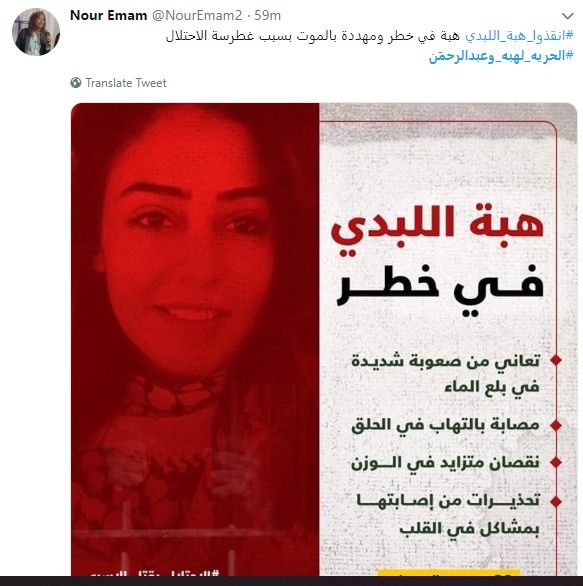Image resolution: width=583 pixels, height=586 pixels.
Task: Click the red headline هبة اللبدي in image
Action: coord(437,229)
